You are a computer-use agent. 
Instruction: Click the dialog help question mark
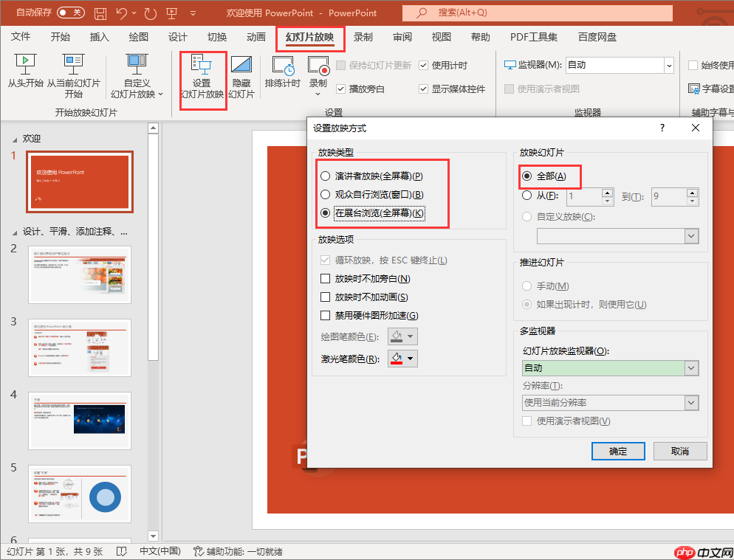click(662, 128)
